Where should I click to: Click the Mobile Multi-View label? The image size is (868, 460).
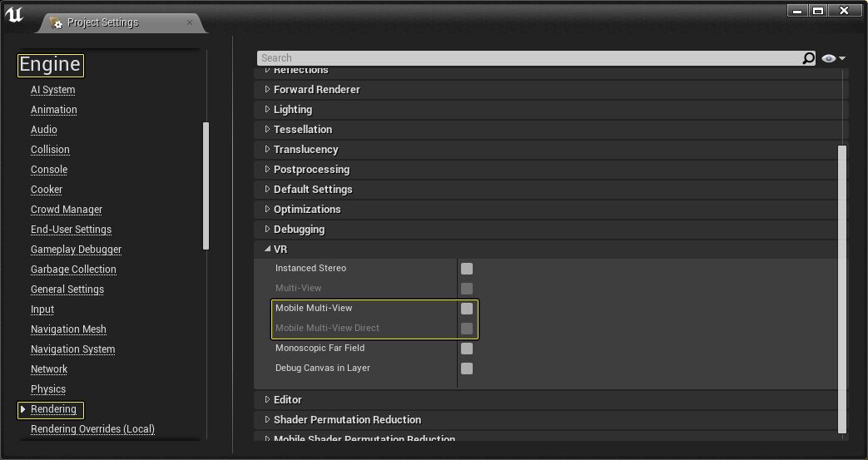313,308
